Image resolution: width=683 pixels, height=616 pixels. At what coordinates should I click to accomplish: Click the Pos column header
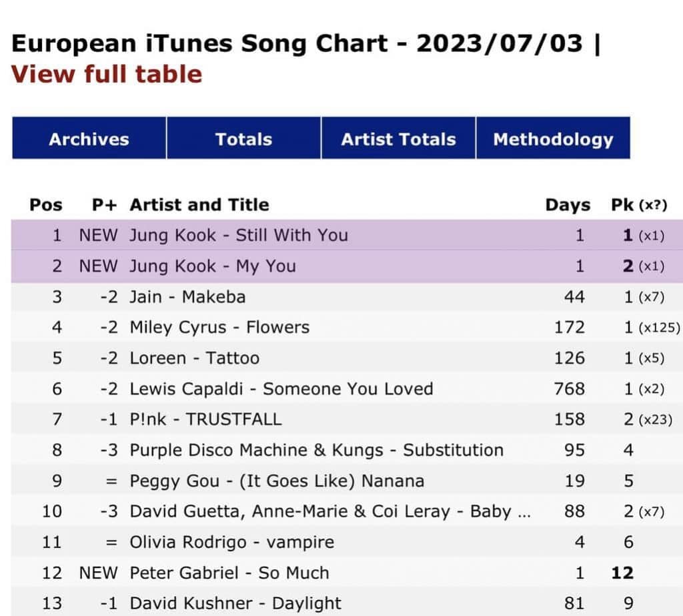pyautogui.click(x=46, y=205)
